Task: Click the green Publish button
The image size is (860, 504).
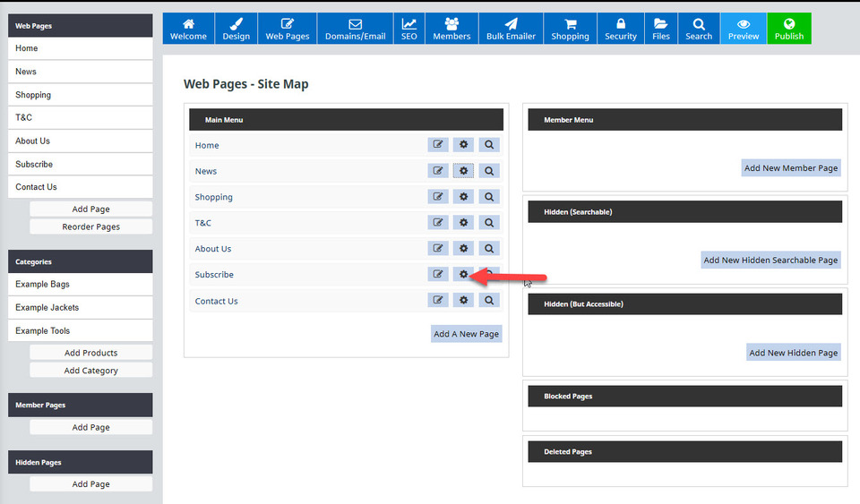Action: [788, 29]
